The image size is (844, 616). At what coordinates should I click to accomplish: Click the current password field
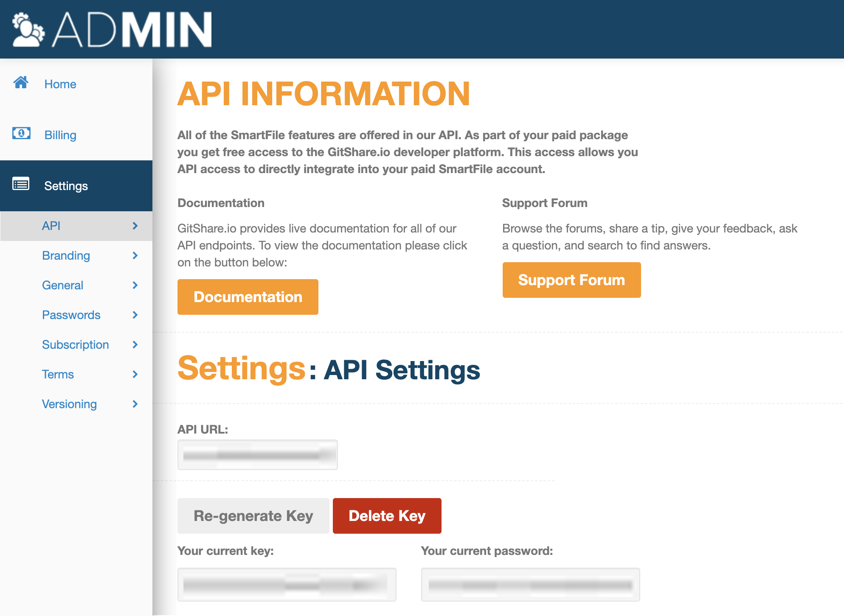531,585
